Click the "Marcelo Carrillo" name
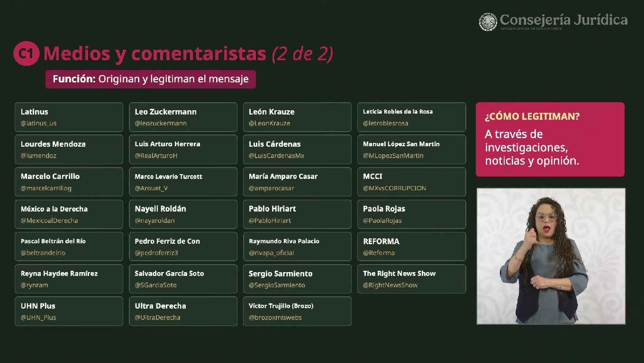The width and height of the screenshot is (644, 363). click(50, 176)
